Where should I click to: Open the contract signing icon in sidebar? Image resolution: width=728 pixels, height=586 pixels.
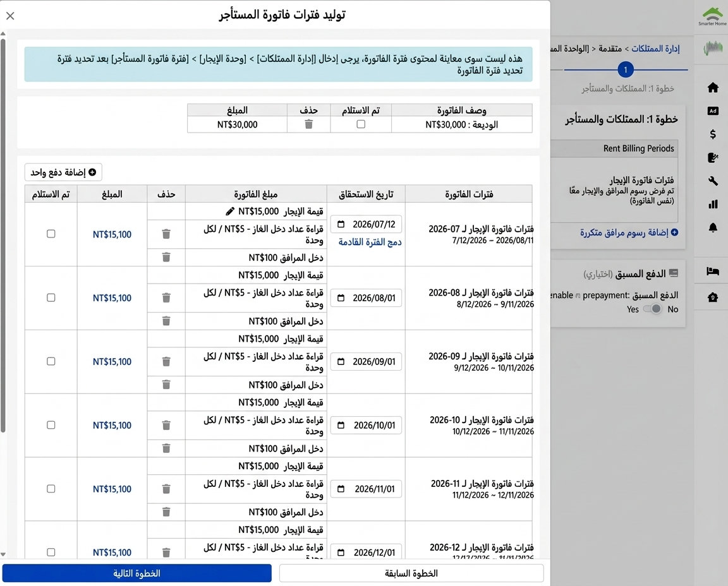[x=713, y=158]
